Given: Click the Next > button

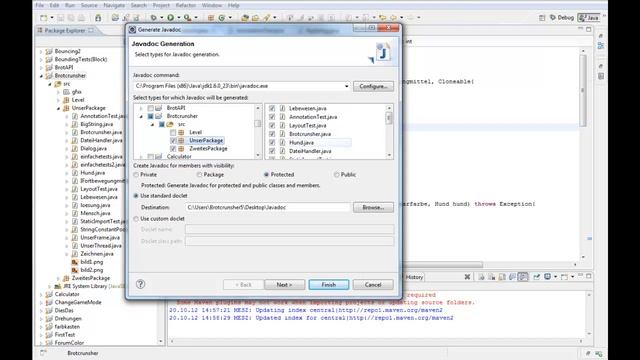Looking at the screenshot, I should 284,284.
